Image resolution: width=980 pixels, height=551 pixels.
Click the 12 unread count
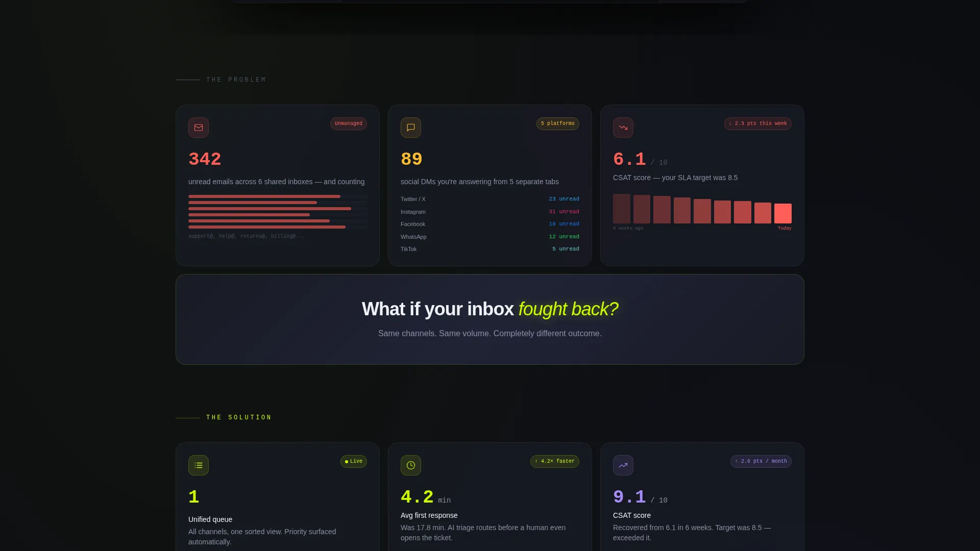pyautogui.click(x=564, y=237)
